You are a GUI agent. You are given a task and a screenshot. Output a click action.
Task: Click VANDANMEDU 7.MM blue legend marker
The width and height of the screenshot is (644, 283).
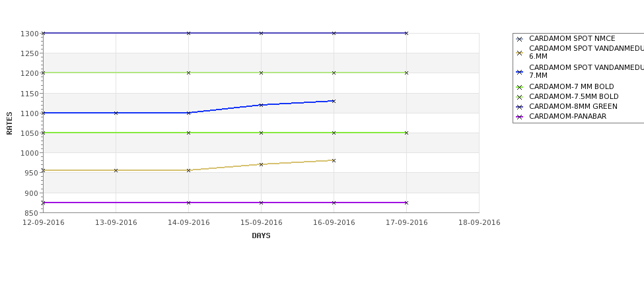(x=520, y=72)
